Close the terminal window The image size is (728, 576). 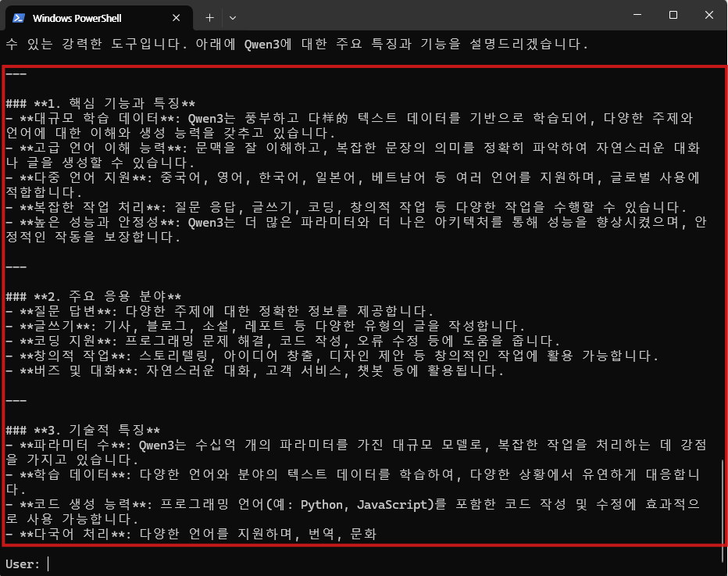coord(709,15)
